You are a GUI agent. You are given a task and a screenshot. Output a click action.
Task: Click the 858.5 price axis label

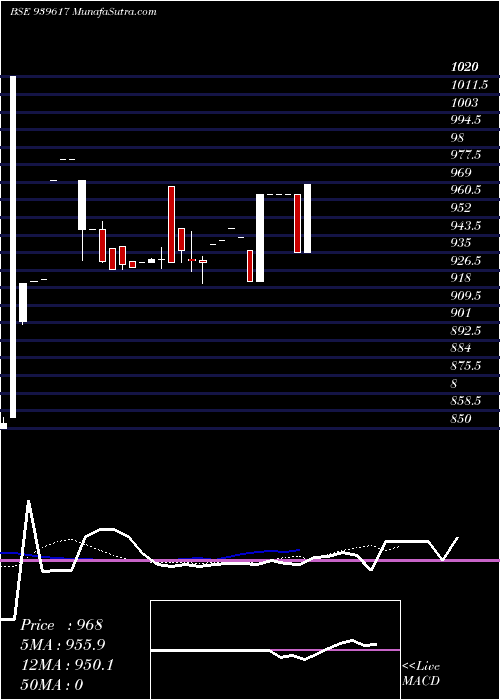click(466, 401)
